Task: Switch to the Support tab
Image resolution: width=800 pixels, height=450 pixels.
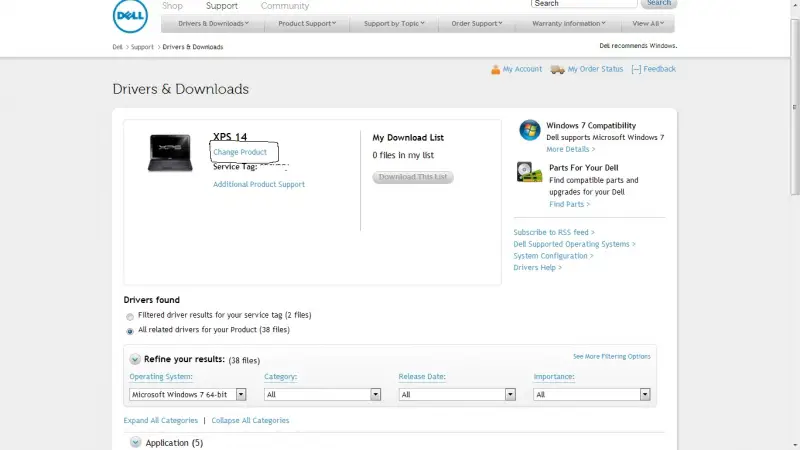Action: point(221,6)
